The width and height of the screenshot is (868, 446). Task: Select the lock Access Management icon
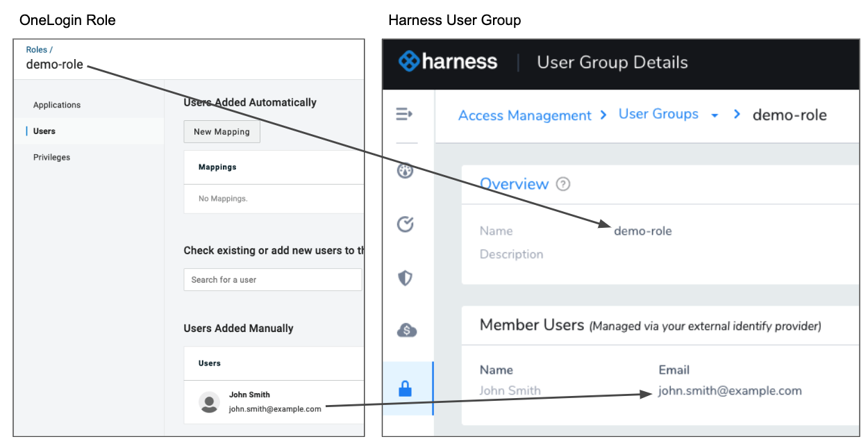click(x=405, y=389)
